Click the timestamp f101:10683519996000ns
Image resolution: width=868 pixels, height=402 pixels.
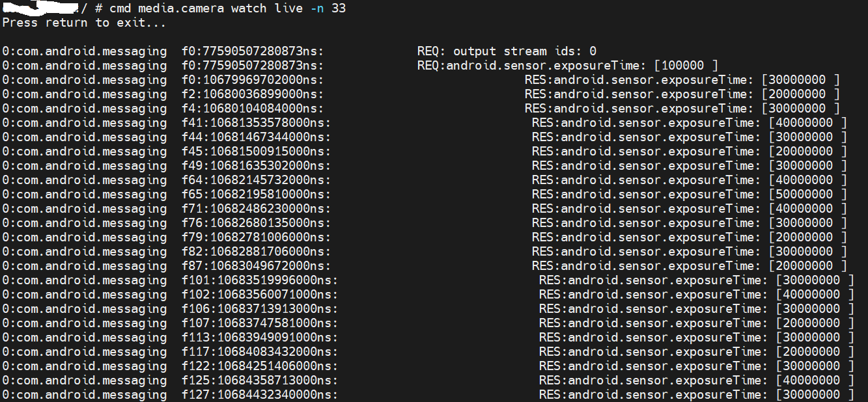click(x=260, y=280)
